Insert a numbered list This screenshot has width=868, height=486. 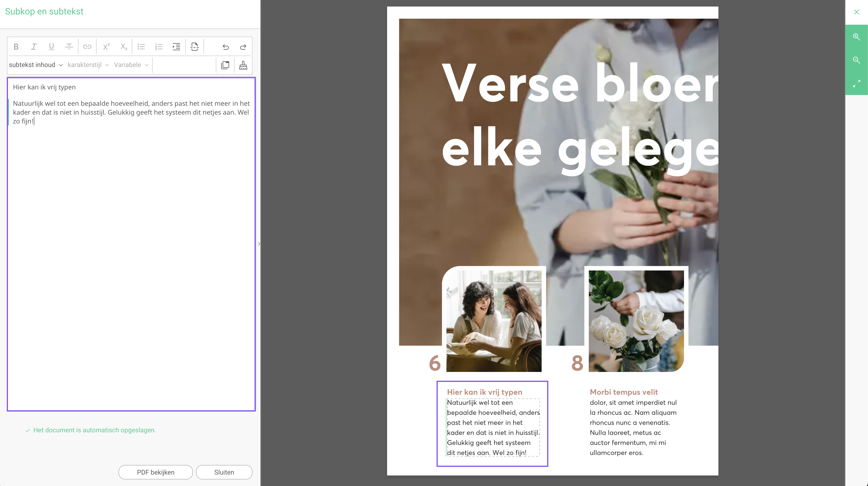[x=159, y=46]
